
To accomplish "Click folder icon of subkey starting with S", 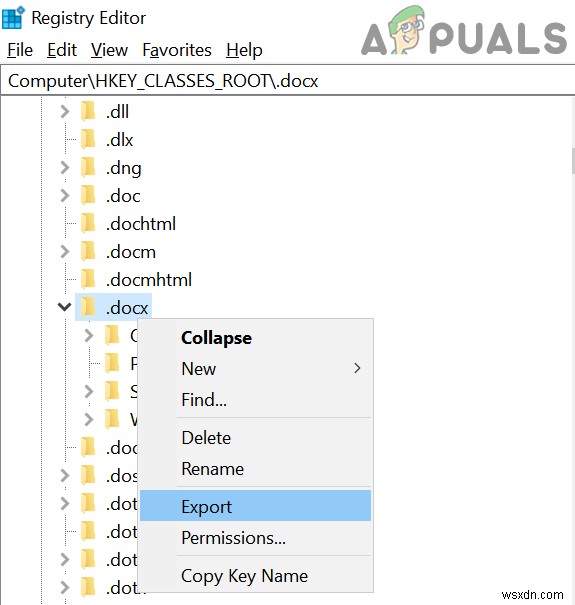I will click(112, 391).
